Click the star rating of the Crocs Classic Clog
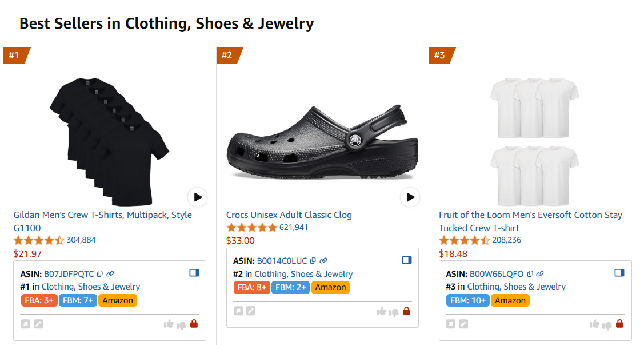The image size is (644, 345). 252,227
